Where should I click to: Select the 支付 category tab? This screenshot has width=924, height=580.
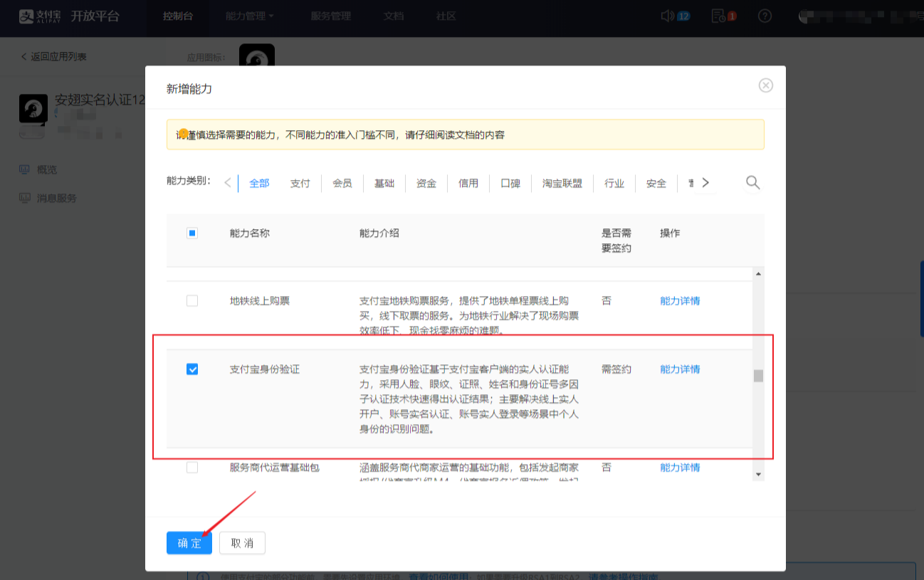tap(300, 184)
